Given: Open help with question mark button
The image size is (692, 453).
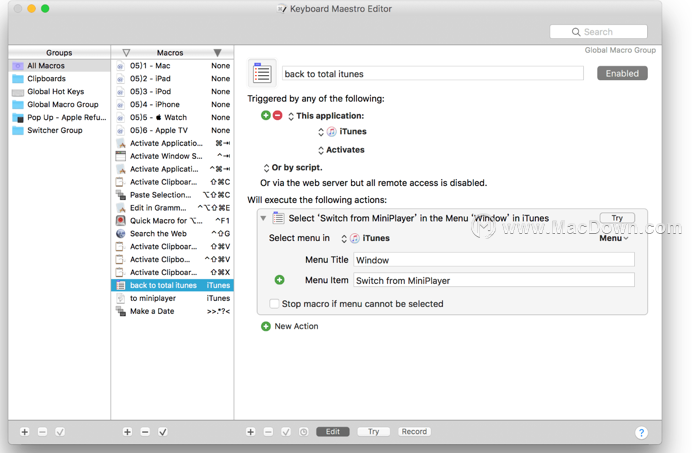Looking at the screenshot, I should pos(641,433).
